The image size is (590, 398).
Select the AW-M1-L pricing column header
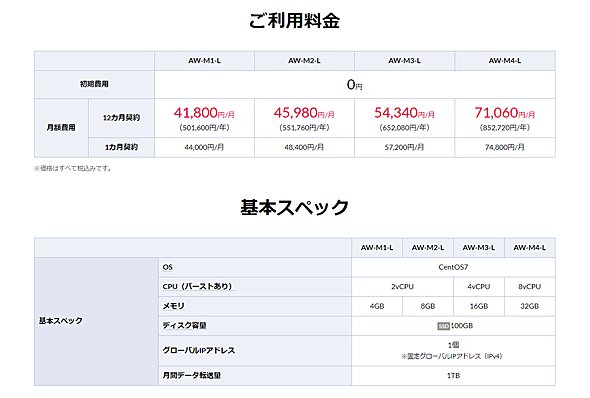pyautogui.click(x=204, y=61)
